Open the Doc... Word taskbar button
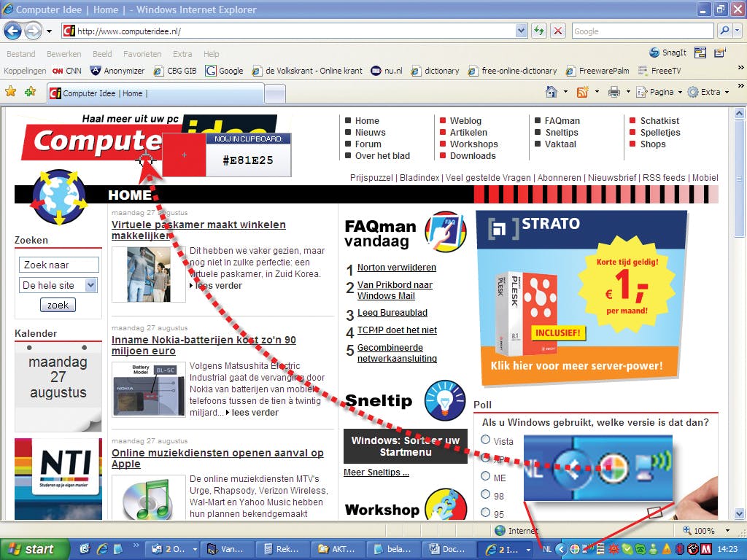747x560 pixels. point(449,549)
